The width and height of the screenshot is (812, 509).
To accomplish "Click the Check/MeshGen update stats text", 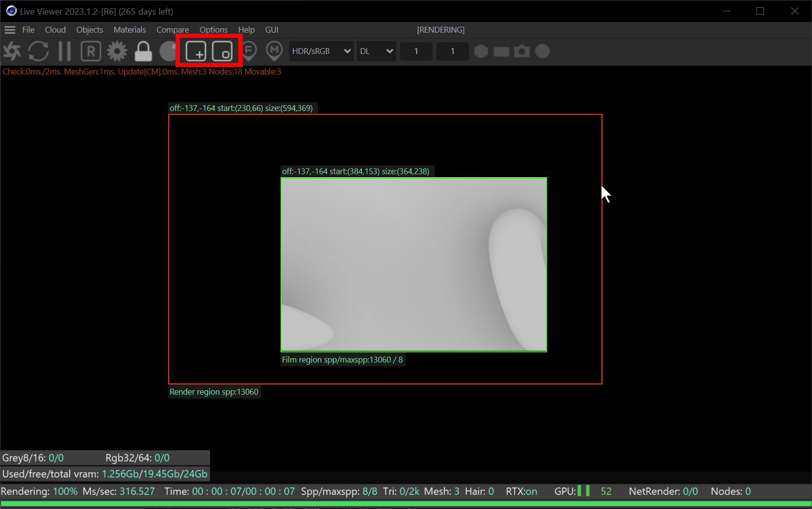I will 142,72.
